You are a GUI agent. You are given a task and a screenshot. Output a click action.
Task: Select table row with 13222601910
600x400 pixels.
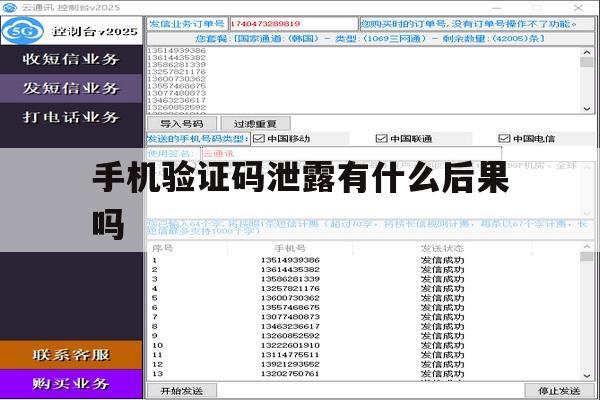click(x=364, y=345)
